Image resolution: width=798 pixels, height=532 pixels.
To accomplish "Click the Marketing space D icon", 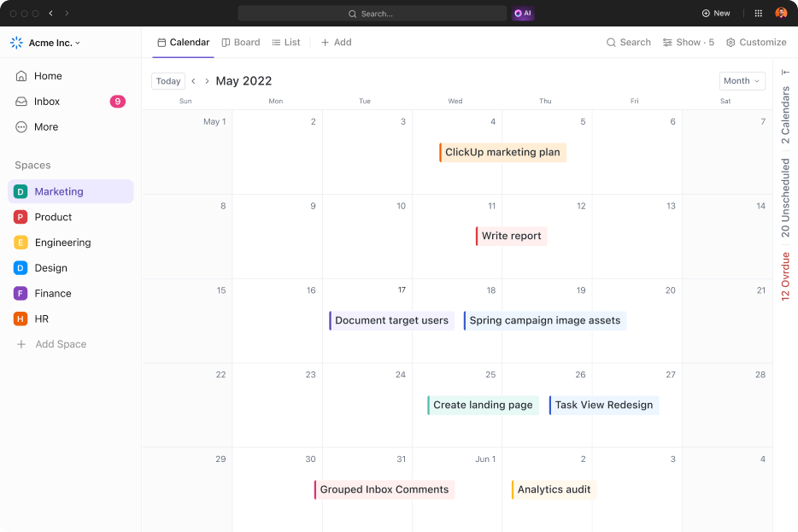I will pyautogui.click(x=21, y=192).
